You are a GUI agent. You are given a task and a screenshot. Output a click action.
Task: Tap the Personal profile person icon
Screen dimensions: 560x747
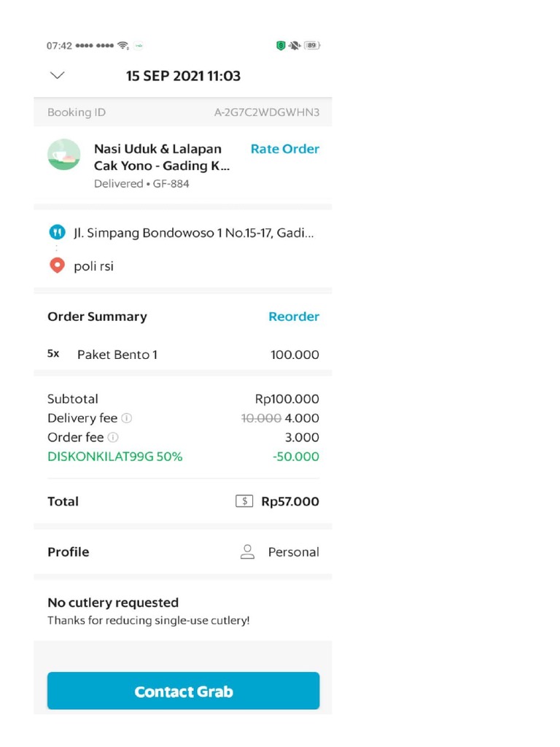click(247, 552)
